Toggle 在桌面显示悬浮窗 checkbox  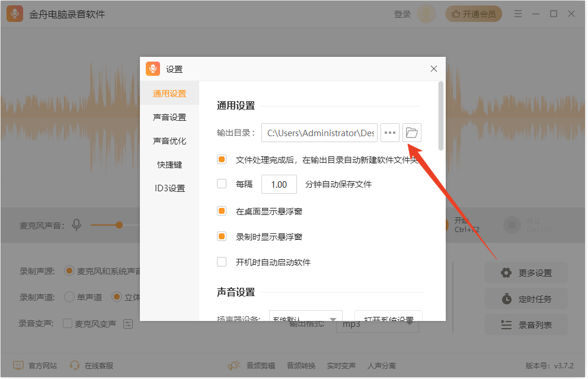point(222,211)
